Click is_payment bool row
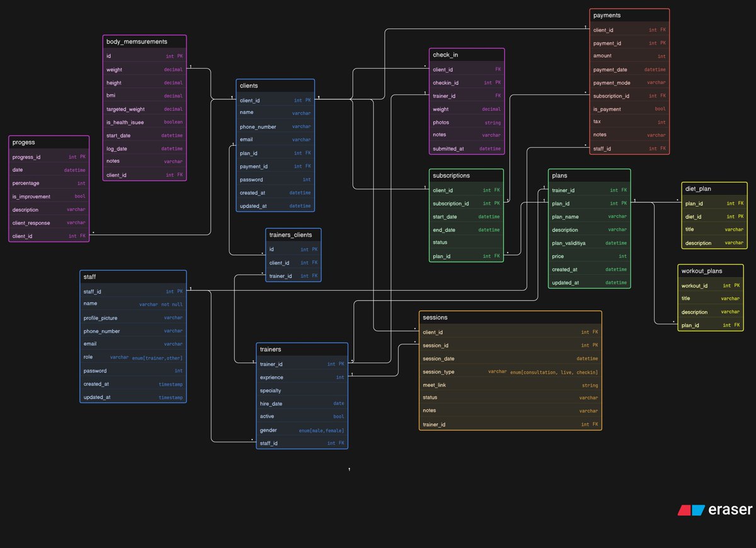 coord(629,109)
